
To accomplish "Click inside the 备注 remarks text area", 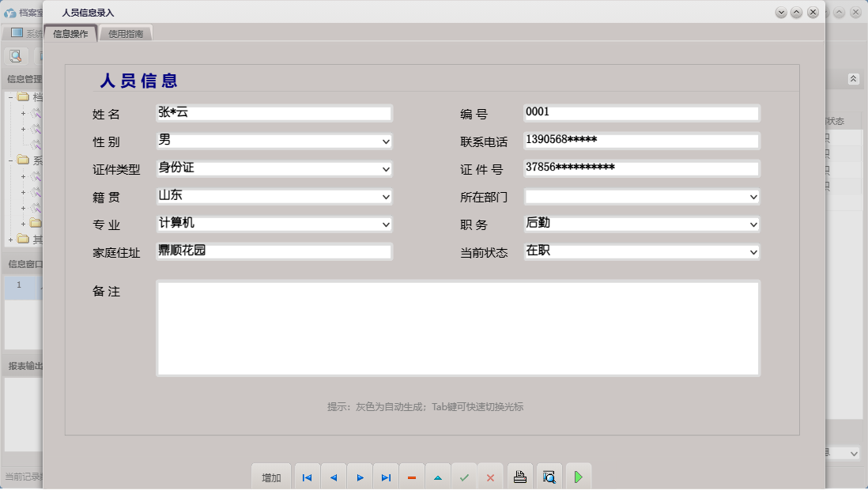I will point(459,327).
